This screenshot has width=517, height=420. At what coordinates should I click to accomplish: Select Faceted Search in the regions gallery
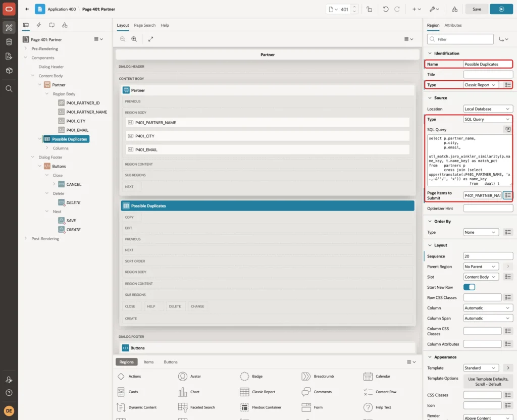tap(196, 407)
